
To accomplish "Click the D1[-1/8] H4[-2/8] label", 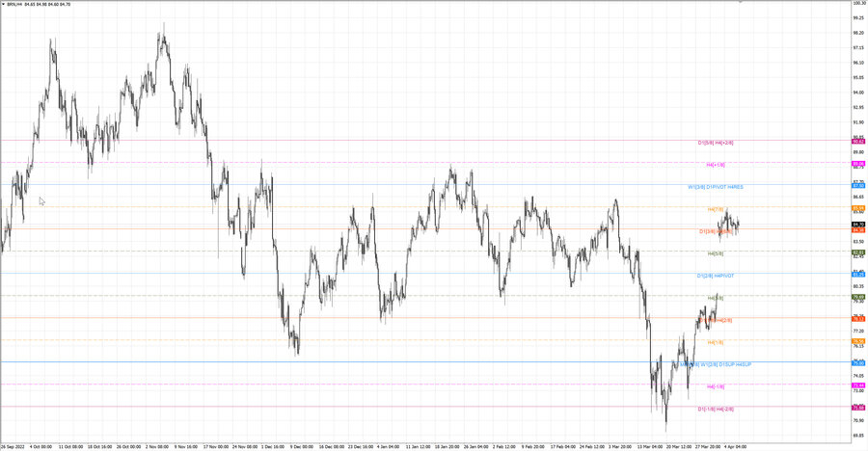I will tap(716, 409).
